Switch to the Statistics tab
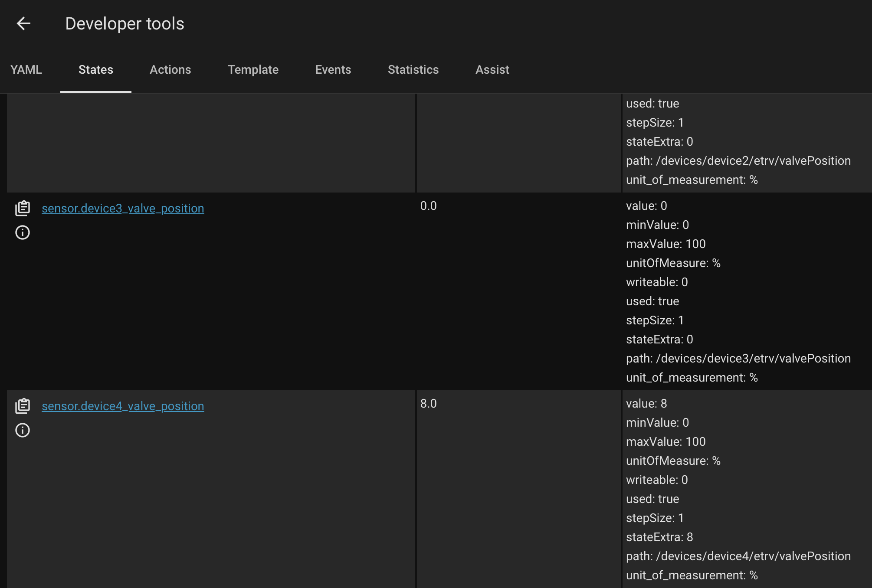Screen dimensions: 872x588 click(413, 69)
